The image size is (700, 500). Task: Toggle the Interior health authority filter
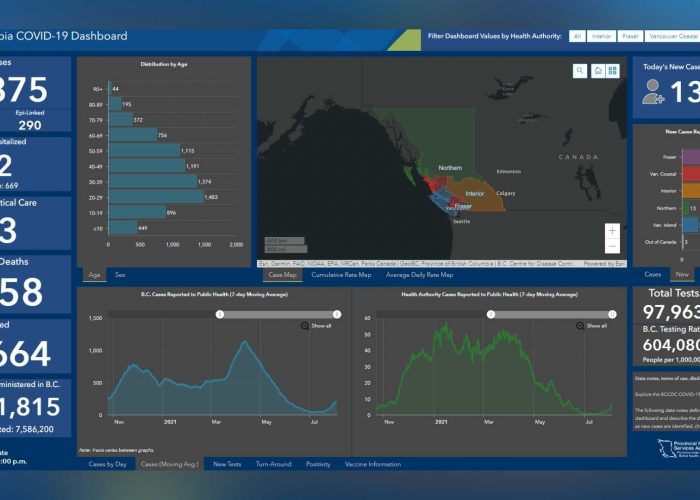click(x=603, y=36)
